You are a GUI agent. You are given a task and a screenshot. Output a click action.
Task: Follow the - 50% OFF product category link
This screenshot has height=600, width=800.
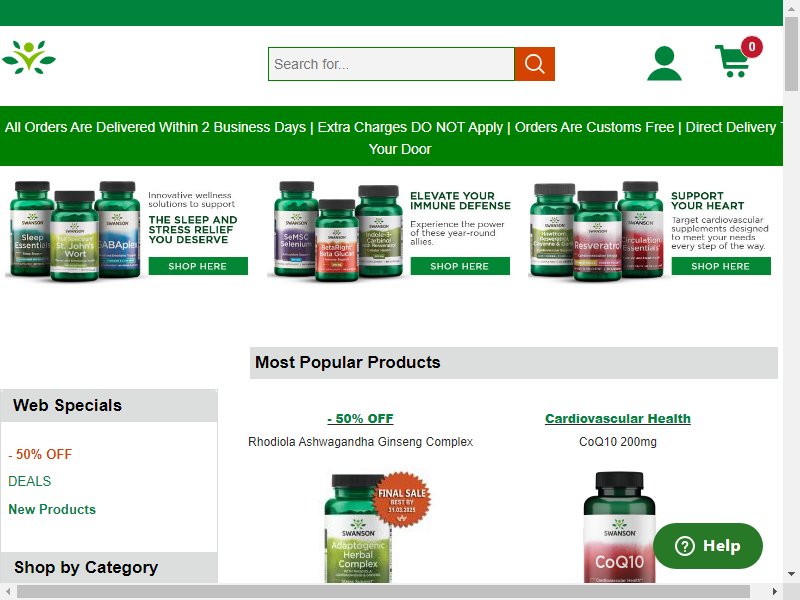pyautogui.click(x=360, y=418)
